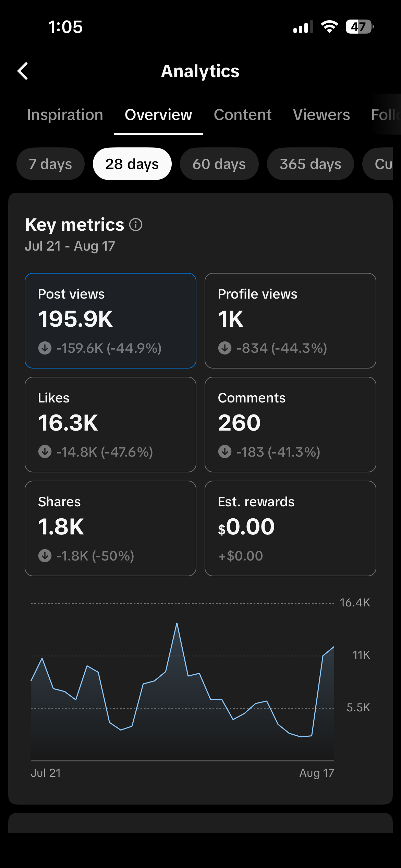The image size is (401, 868).
Task: Select the Post views metric card
Action: coord(110,321)
